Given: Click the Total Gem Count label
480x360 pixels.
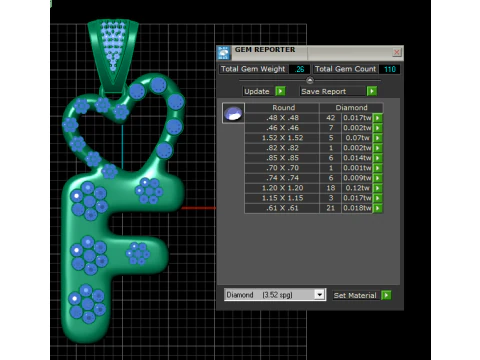Looking at the screenshot, I should (345, 69).
